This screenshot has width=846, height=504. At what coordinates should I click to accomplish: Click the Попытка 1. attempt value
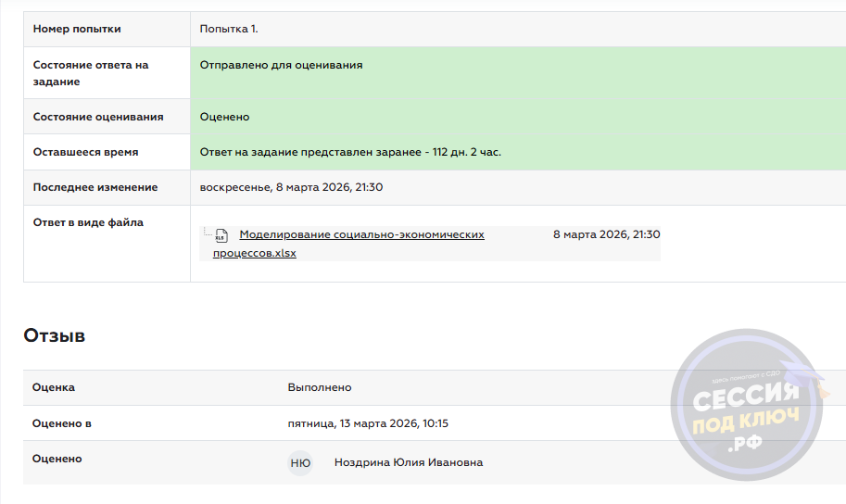click(x=229, y=29)
